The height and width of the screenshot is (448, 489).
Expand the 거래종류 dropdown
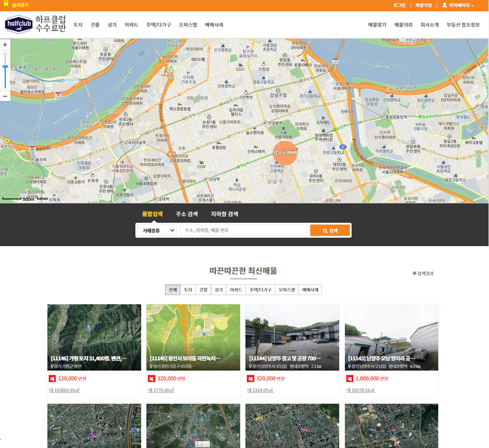coord(157,230)
